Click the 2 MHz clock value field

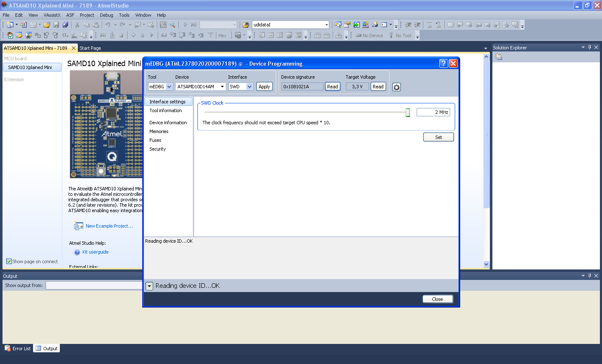[x=433, y=112]
